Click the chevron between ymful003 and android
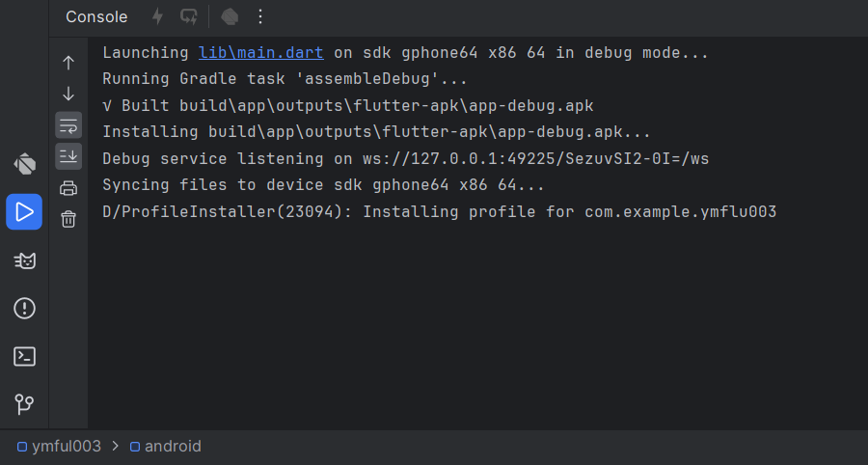 (x=116, y=446)
